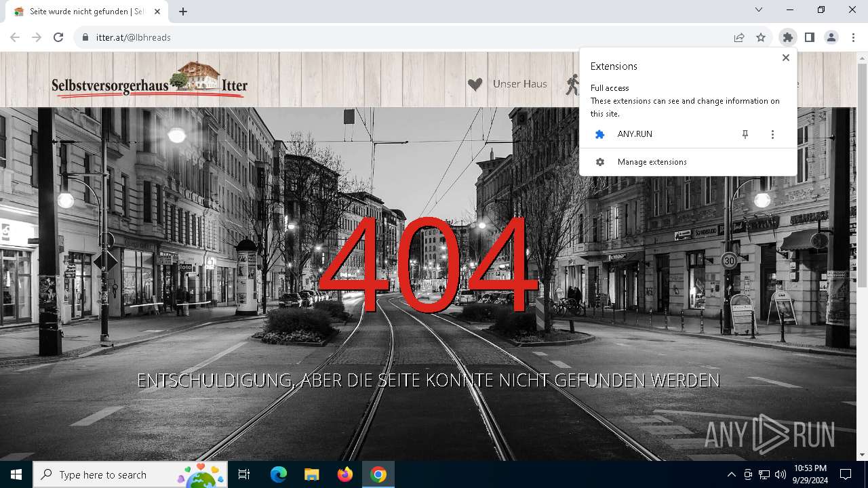Click the site info lock icon
Screen dimensions: 868x488
[x=85, y=37]
